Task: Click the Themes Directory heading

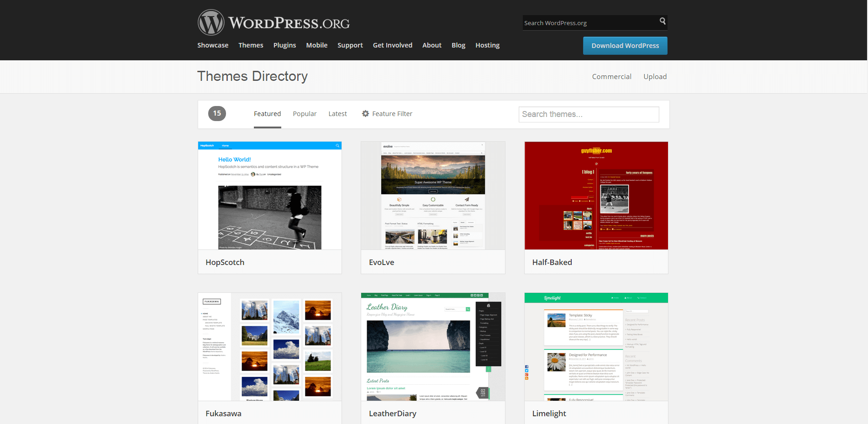Action: pyautogui.click(x=253, y=76)
